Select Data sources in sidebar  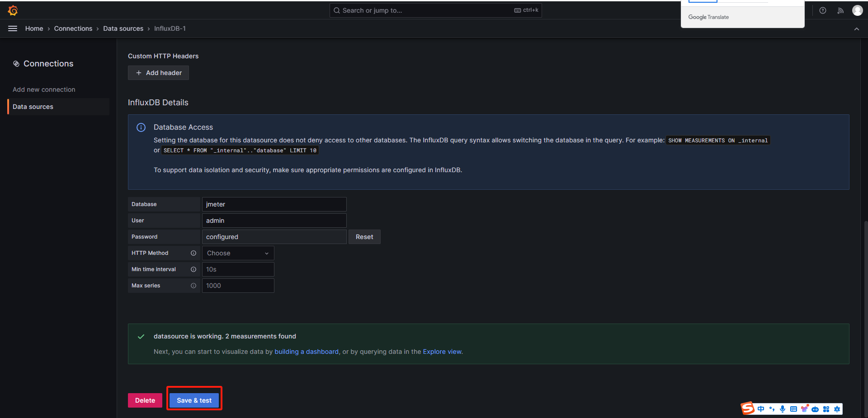click(x=59, y=107)
